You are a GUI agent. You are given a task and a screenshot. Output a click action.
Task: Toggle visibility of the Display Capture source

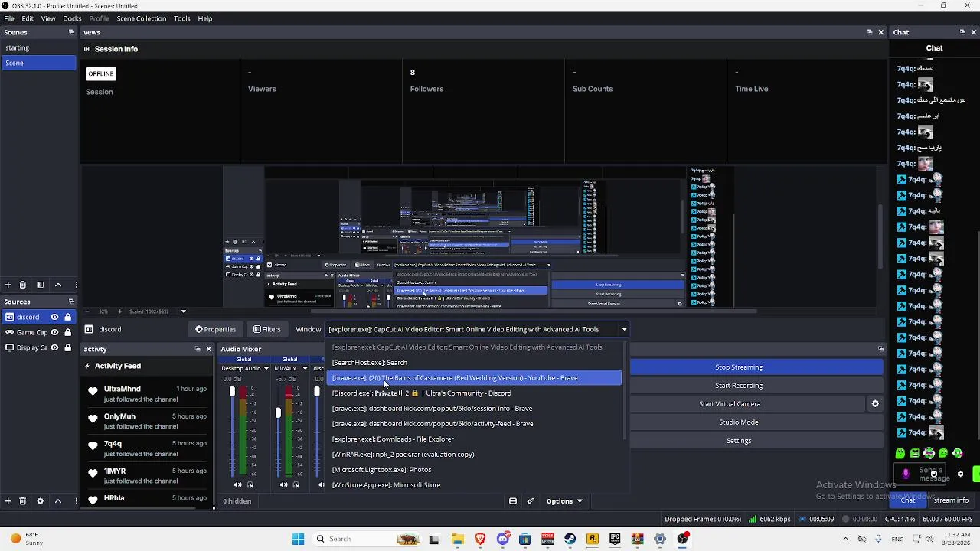coord(54,347)
